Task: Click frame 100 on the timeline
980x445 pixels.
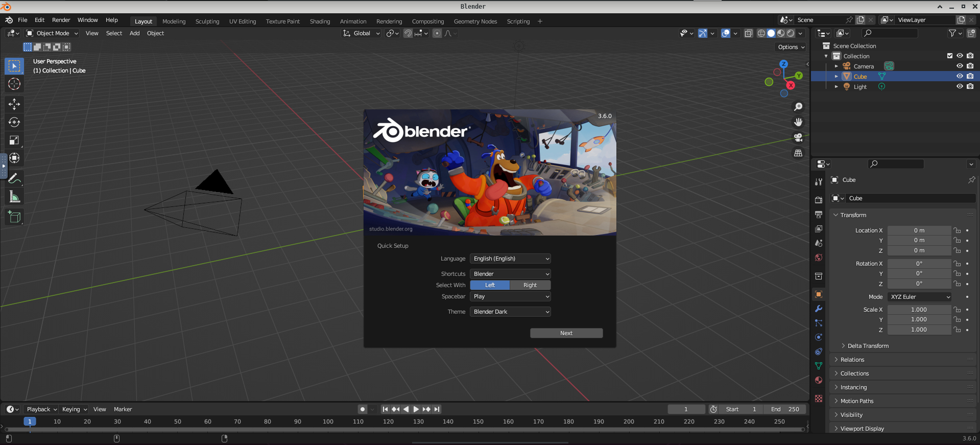Action: tap(328, 421)
